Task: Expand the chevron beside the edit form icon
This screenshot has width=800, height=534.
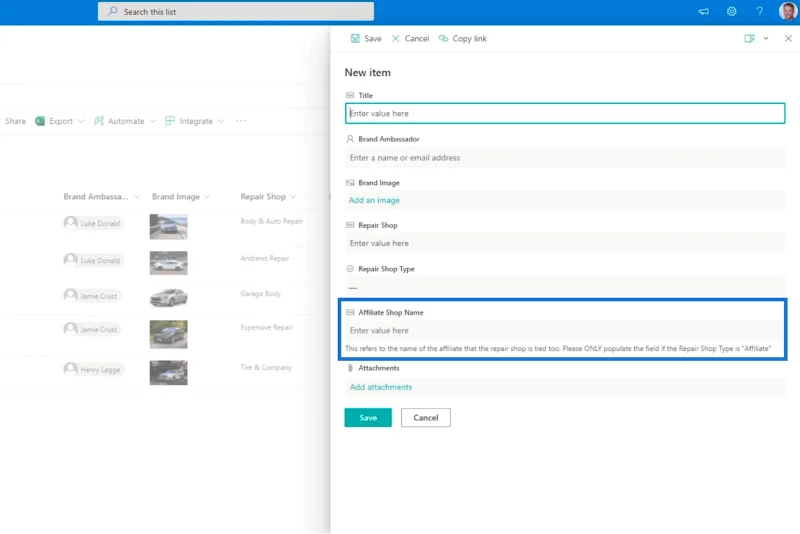Action: (x=766, y=38)
